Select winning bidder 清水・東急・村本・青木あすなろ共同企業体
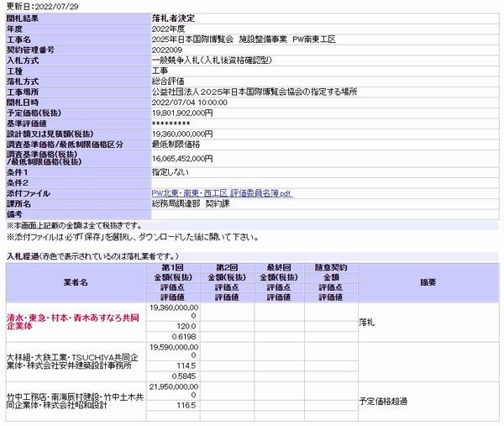The image size is (504, 426). tap(73, 322)
